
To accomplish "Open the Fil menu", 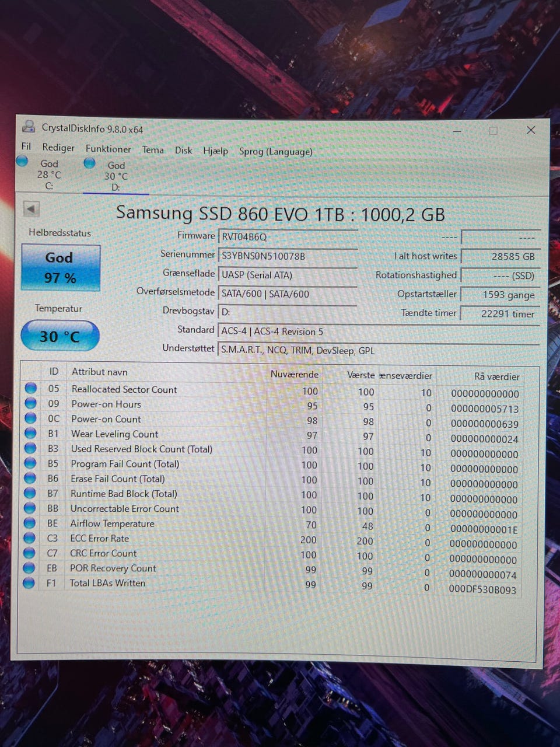I will (26, 146).
